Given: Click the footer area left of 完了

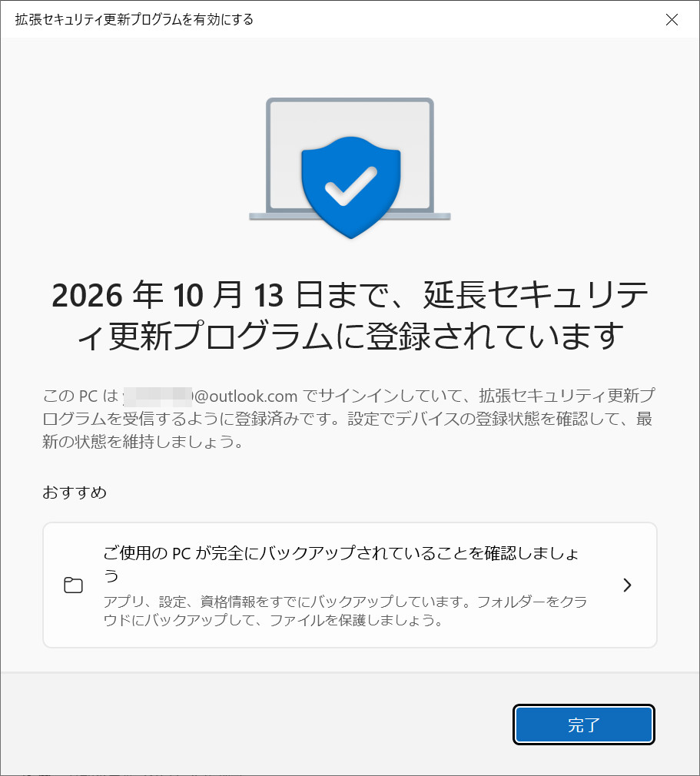Looking at the screenshot, I should 257,725.
